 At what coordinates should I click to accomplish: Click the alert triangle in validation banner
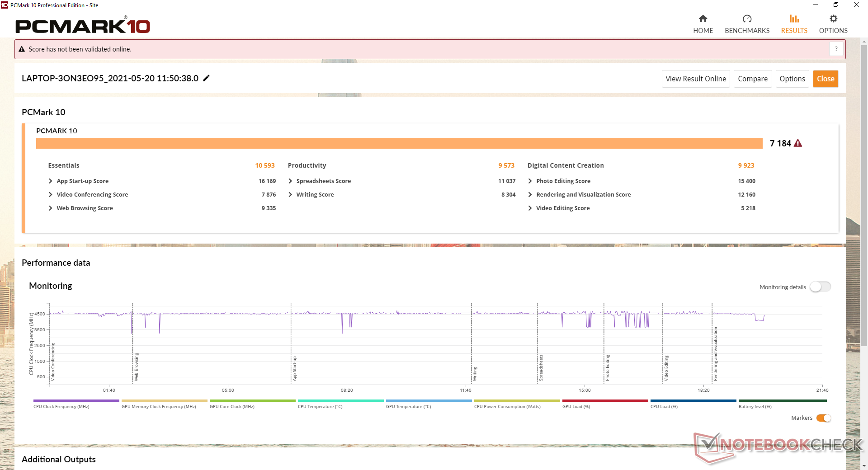pyautogui.click(x=22, y=49)
